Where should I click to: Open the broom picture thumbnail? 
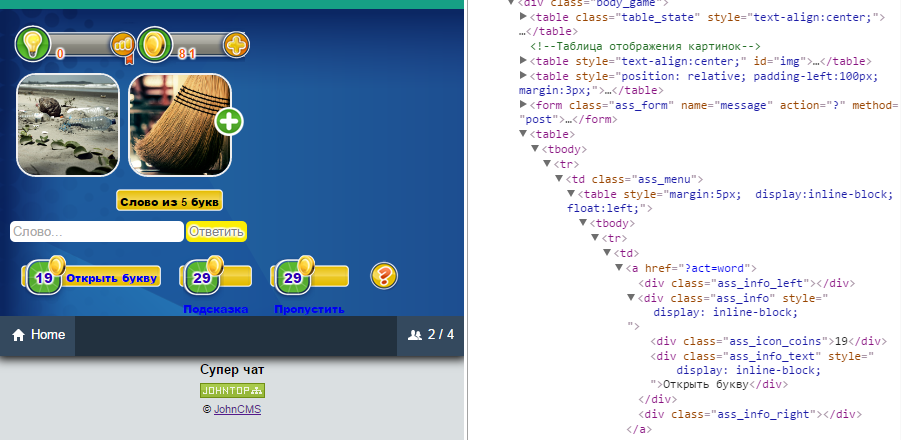click(x=180, y=125)
